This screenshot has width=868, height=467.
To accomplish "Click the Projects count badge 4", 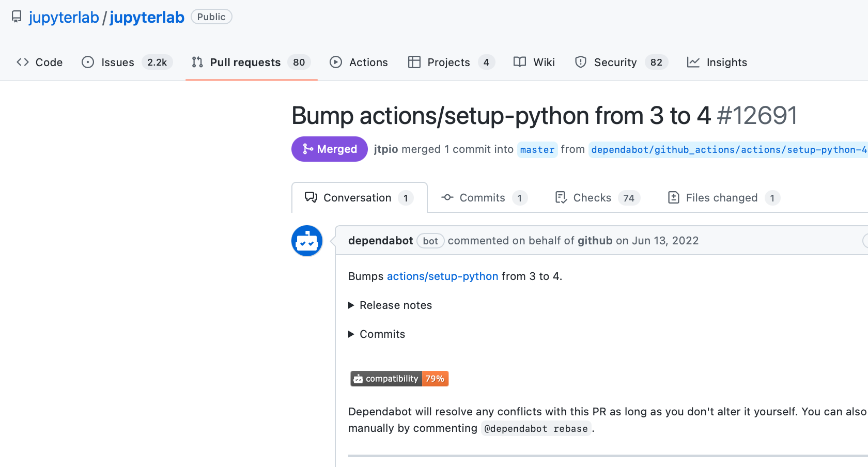I will (x=486, y=62).
